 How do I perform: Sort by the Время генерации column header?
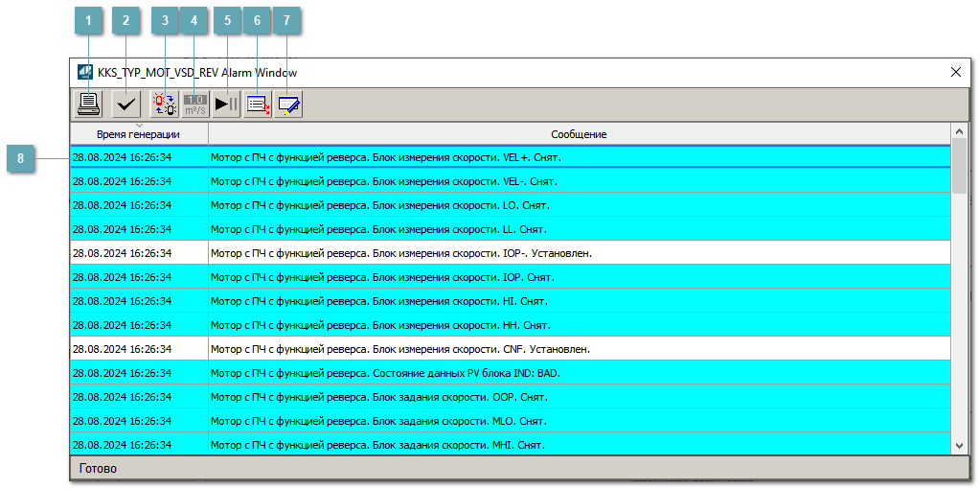139,134
